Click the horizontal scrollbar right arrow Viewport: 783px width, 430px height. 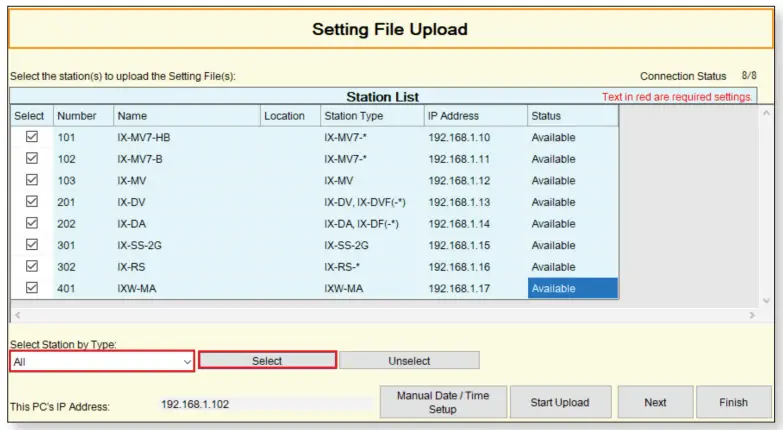point(752,315)
